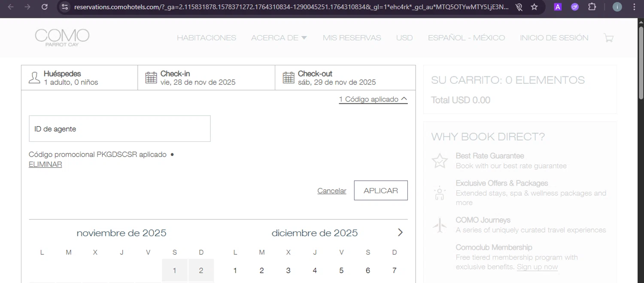Click the Exclusive Offers gift icon
644x283 pixels.
[440, 193]
